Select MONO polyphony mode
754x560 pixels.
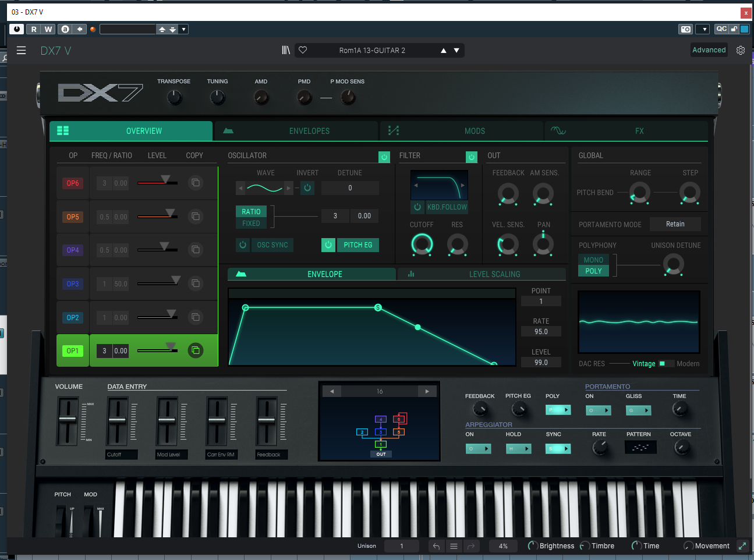(593, 260)
